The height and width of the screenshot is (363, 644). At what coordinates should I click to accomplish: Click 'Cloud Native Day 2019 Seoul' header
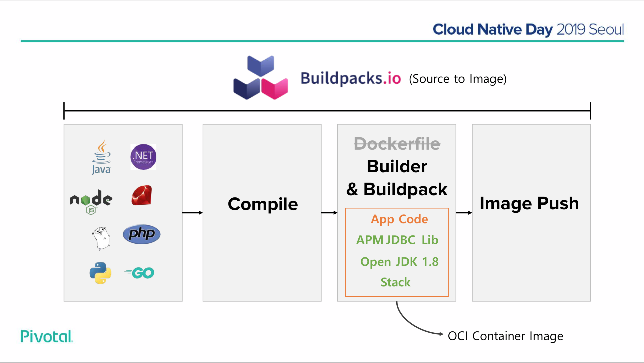pos(528,29)
